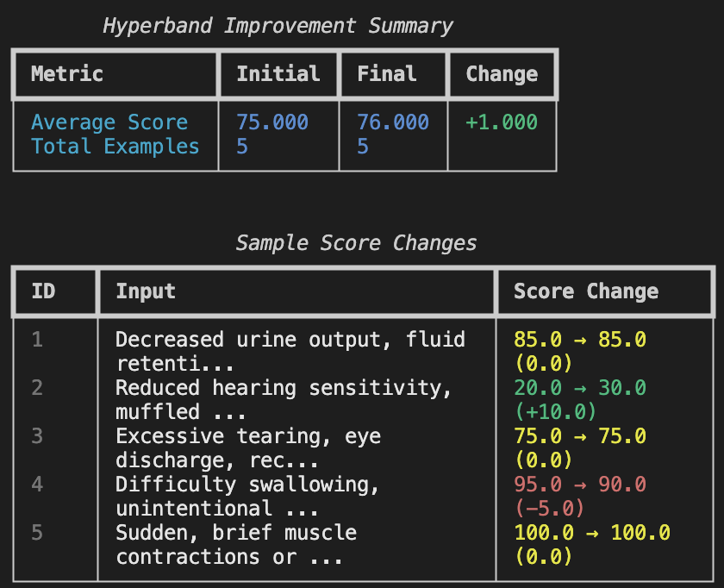The height and width of the screenshot is (588, 724).
Task: Click the 'Hyperband Improvement Summary' title
Action: pos(278,26)
